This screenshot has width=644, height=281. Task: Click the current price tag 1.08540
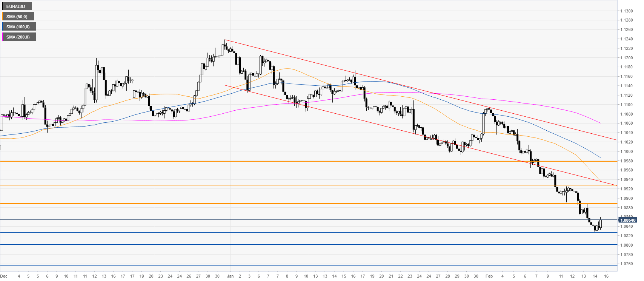pos(628,220)
